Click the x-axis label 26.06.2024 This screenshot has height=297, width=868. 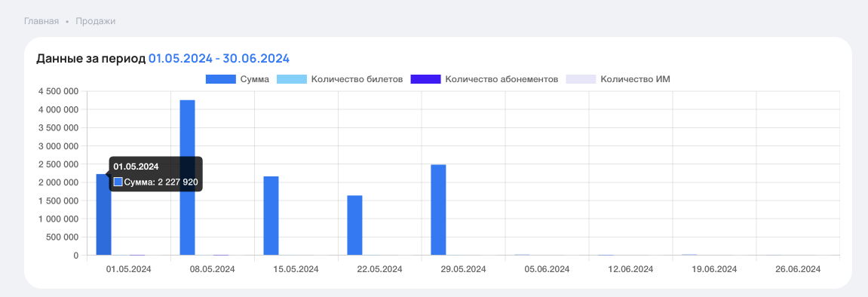click(x=798, y=269)
